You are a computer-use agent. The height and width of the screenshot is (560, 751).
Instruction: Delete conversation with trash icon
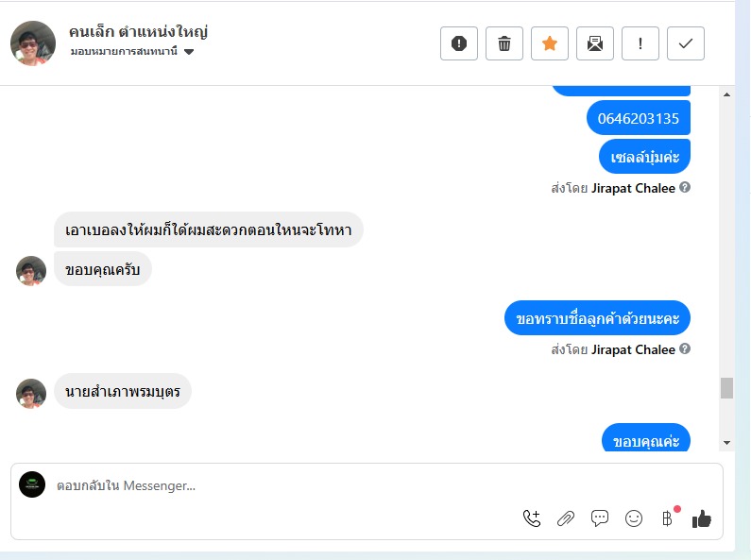[x=504, y=43]
